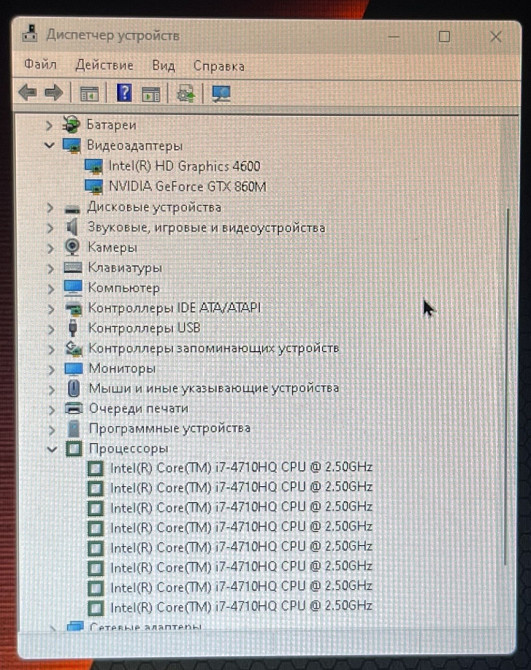
Task: Show or hide the console tree icon
Action: point(89,94)
